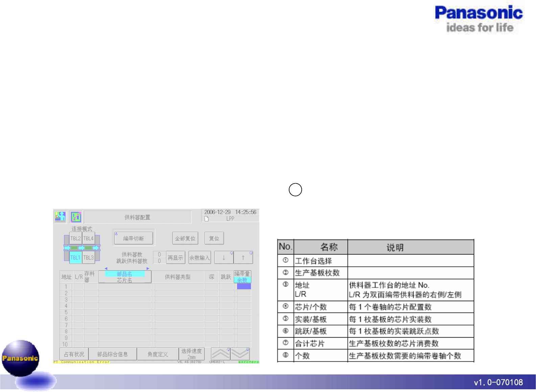Click the double-chevron page down button
536x392 pixels.
240,354
